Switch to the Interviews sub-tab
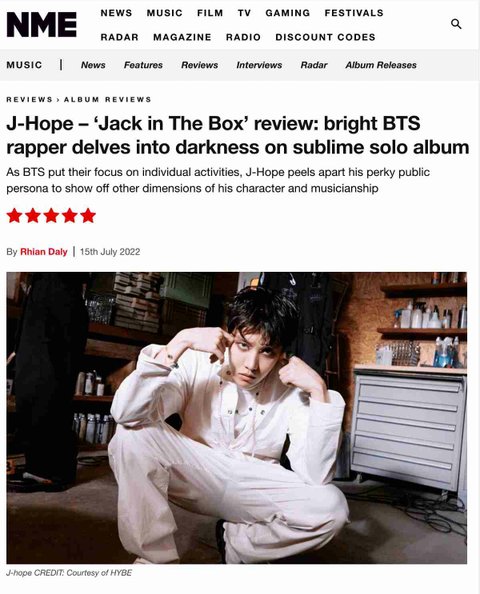The width and height of the screenshot is (480, 594). pyautogui.click(x=259, y=65)
